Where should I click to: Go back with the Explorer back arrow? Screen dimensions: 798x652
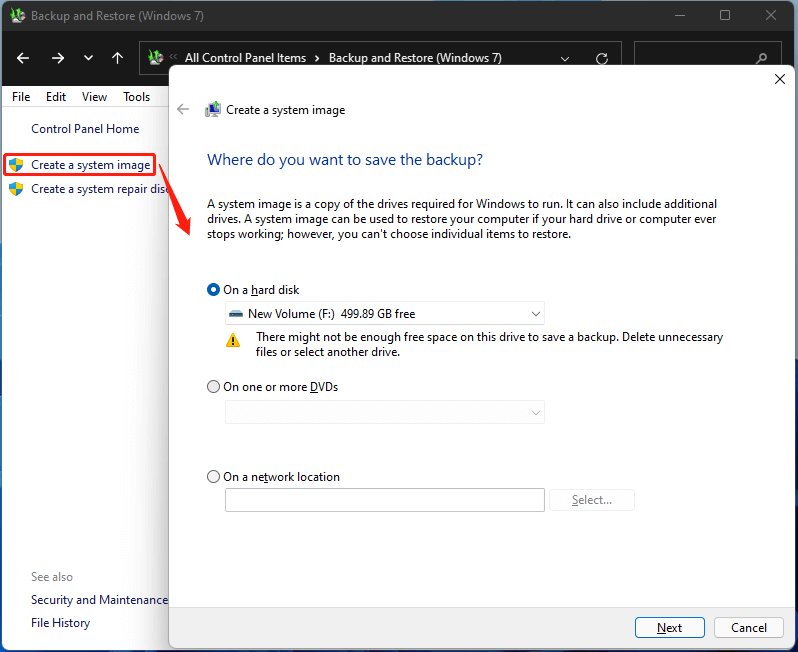(x=23, y=58)
